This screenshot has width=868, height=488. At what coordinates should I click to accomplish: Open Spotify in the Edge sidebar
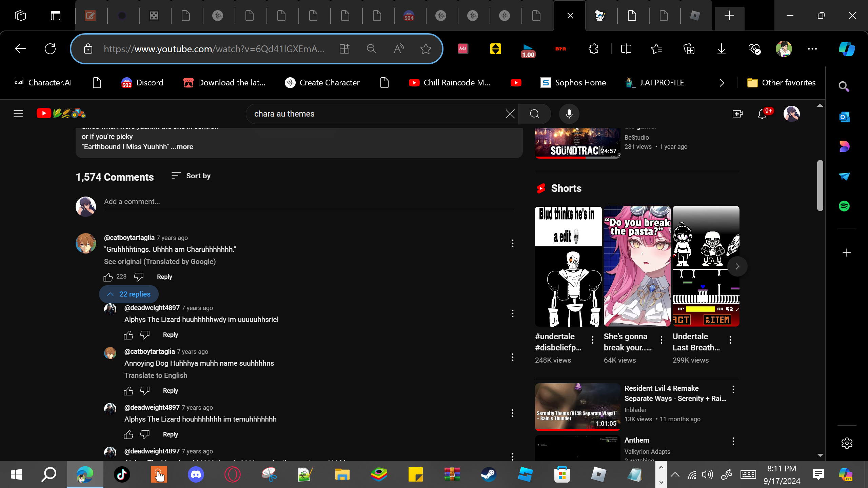844,206
